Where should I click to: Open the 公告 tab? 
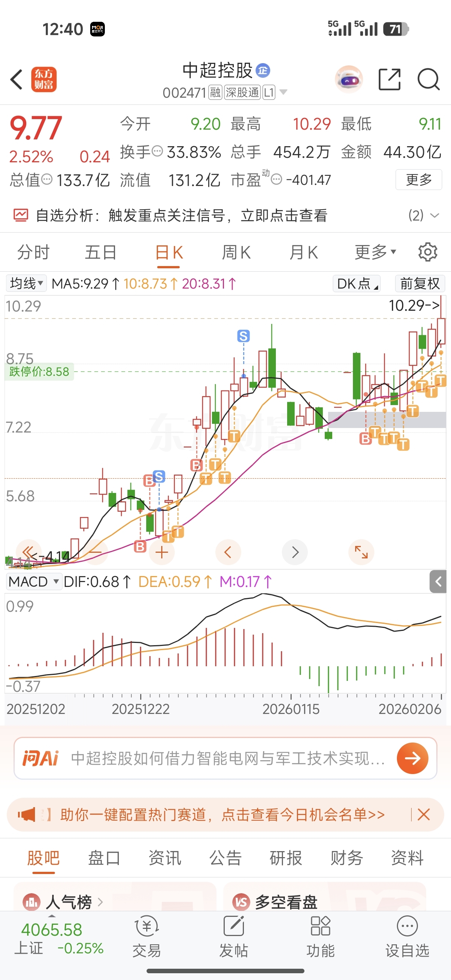[x=225, y=858]
